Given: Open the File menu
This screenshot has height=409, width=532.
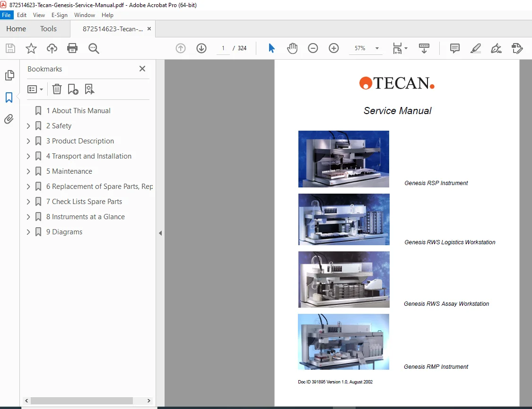Looking at the screenshot, I should click(x=7, y=15).
